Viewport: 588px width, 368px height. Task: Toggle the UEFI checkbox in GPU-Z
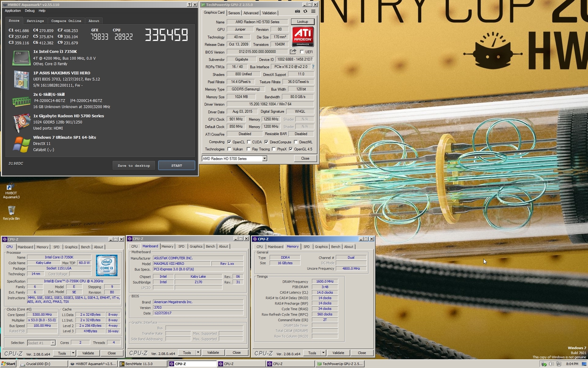pyautogui.click(x=302, y=52)
